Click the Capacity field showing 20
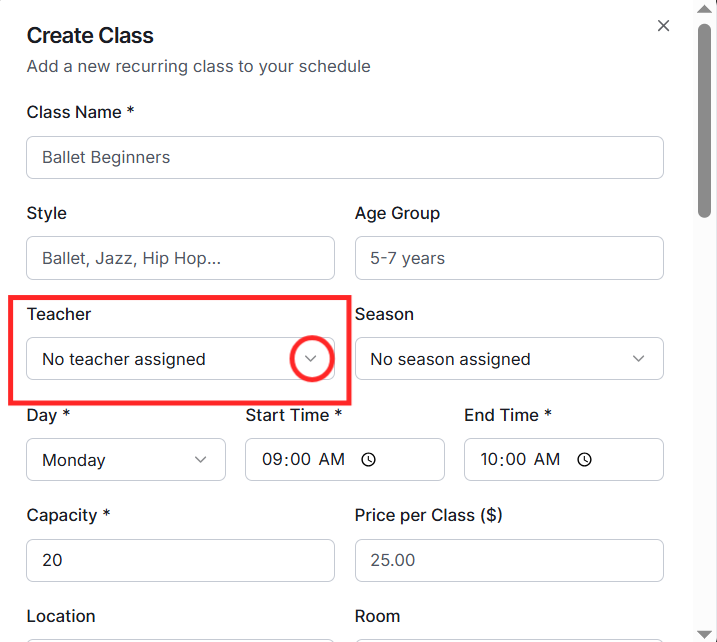717x642 pixels. (180, 561)
